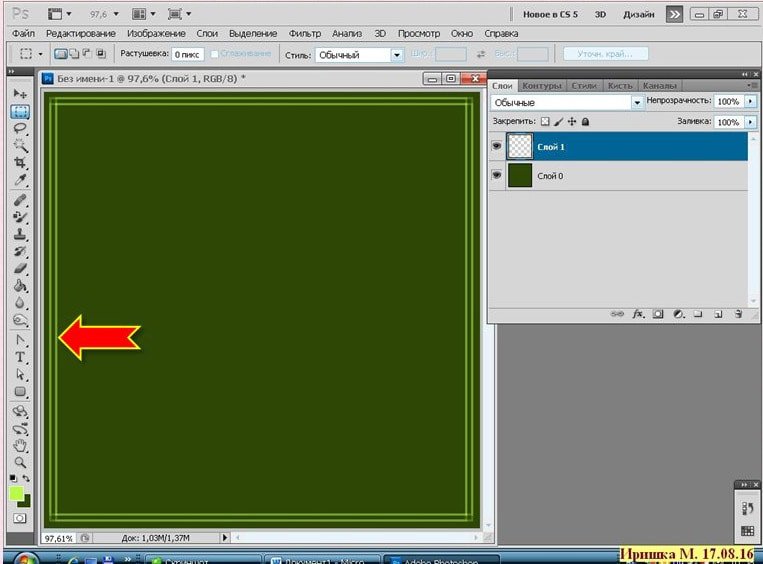Screen dimensions: 763x564
Task: Hide the Слой 0 layer
Action: (497, 175)
